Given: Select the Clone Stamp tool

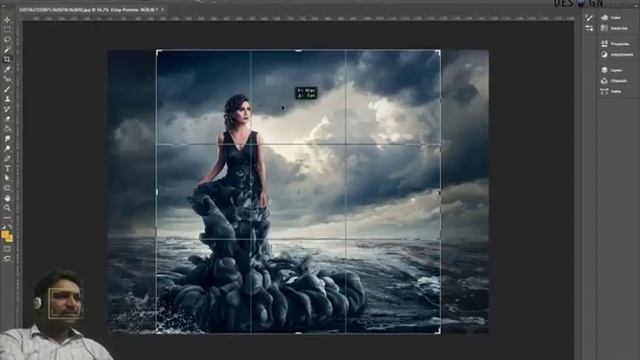Looking at the screenshot, I should 7,99.
